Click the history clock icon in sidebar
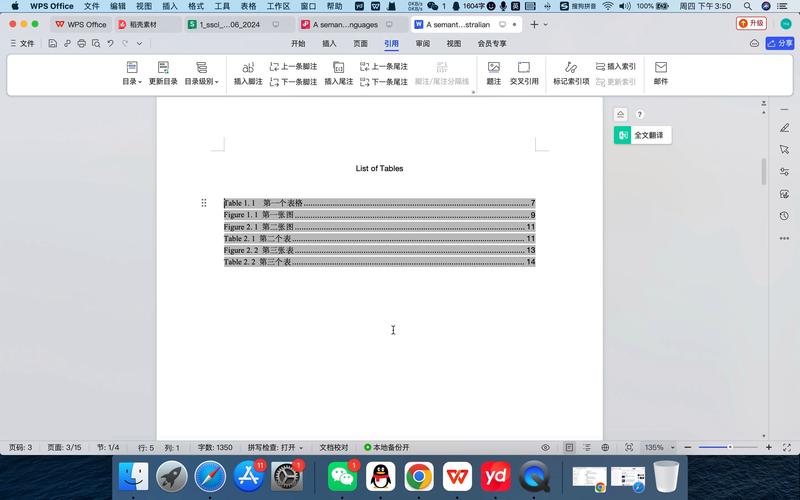The width and height of the screenshot is (800, 500). click(x=784, y=216)
